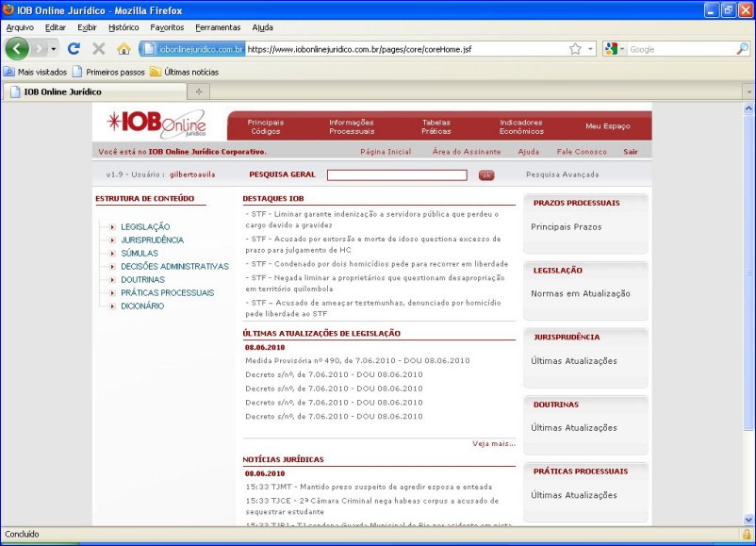Open Primeiros passos bookmark
This screenshot has height=546, width=756.
109,72
